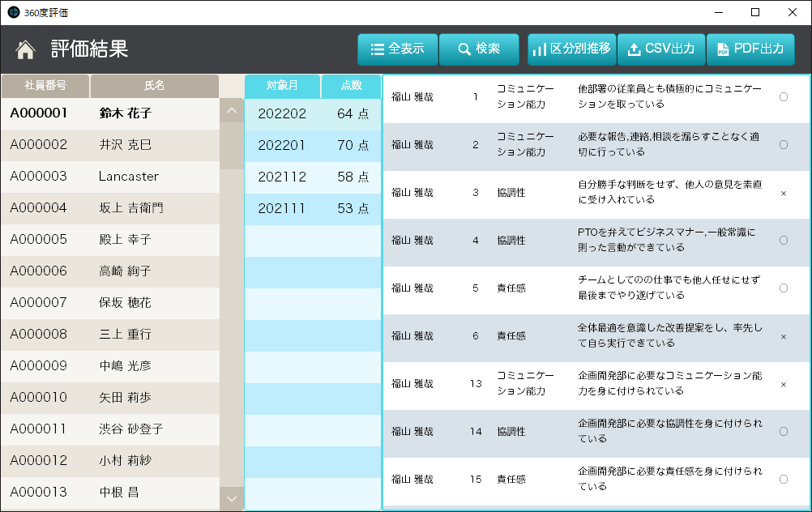The height and width of the screenshot is (512, 812).
Task: Click the ○ mark in evaluation row 14
Action: (x=784, y=431)
